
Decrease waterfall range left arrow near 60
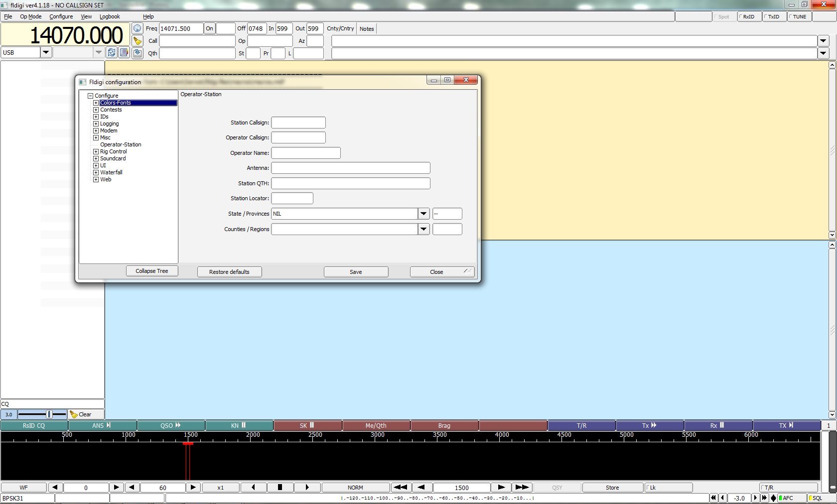coord(132,488)
